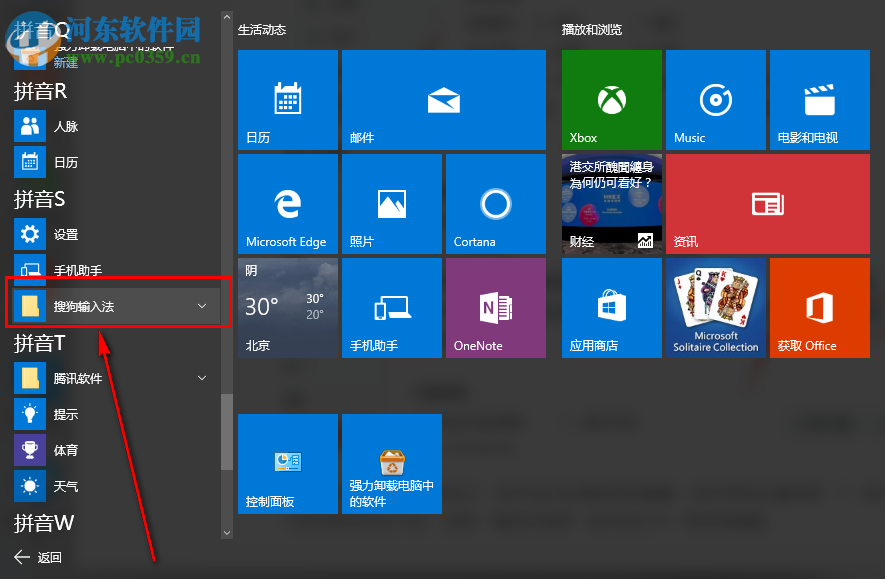Viewport: 885px width, 579px height.
Task: Click the 拼音R letter header
Action: point(40,91)
